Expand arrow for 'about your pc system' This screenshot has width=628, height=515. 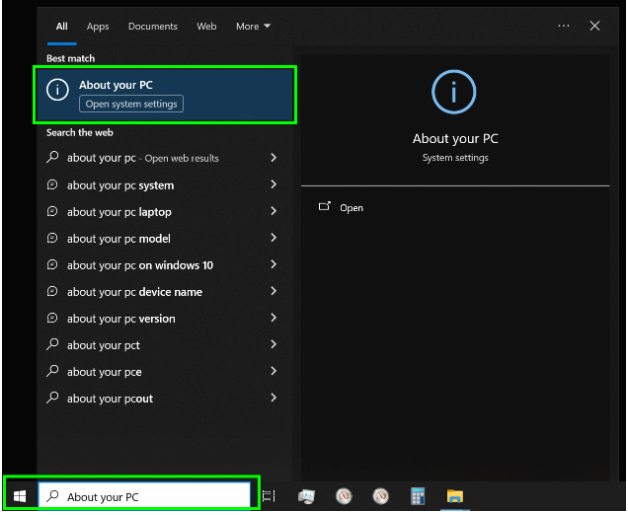tap(274, 185)
